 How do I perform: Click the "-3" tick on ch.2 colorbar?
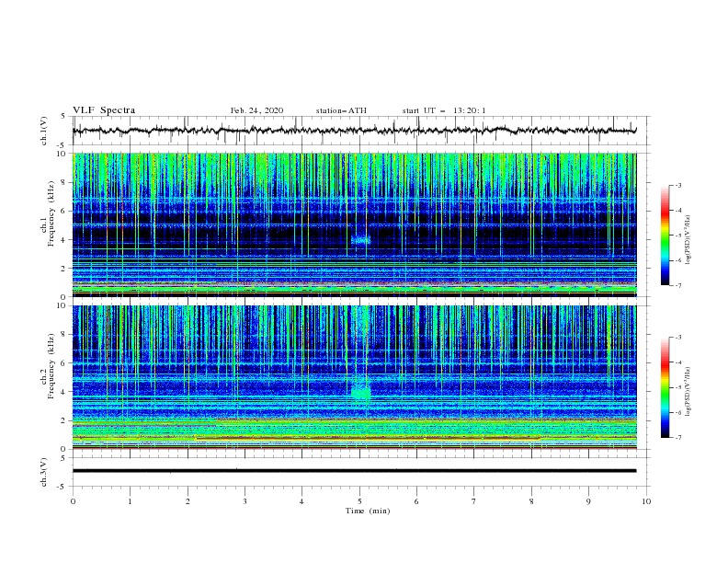pyautogui.click(x=678, y=338)
